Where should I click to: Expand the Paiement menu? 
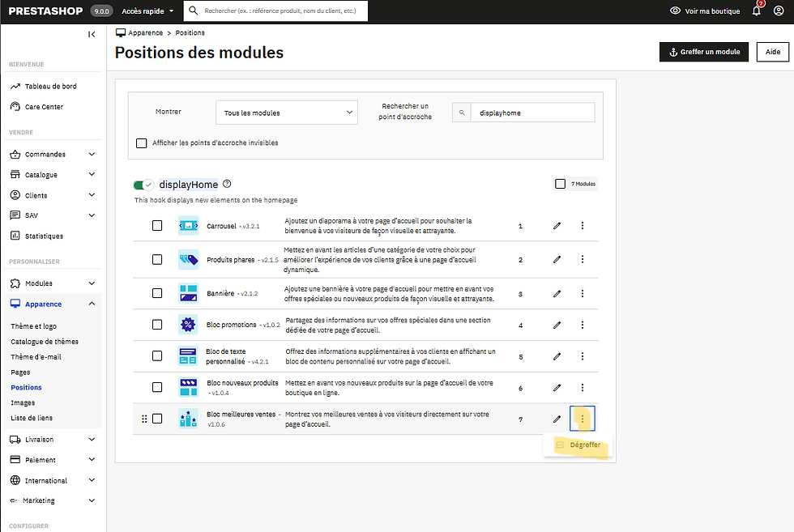pos(92,460)
